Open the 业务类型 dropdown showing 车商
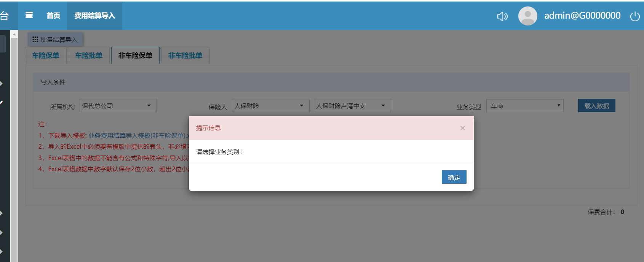 point(525,106)
